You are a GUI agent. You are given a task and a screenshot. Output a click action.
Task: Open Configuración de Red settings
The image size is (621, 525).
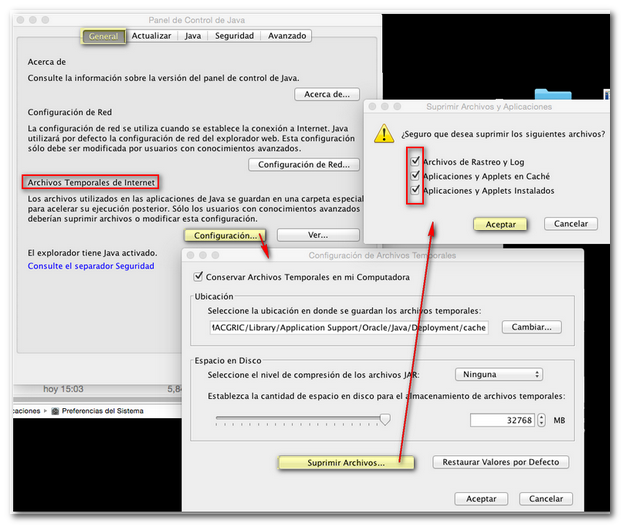pyautogui.click(x=303, y=164)
